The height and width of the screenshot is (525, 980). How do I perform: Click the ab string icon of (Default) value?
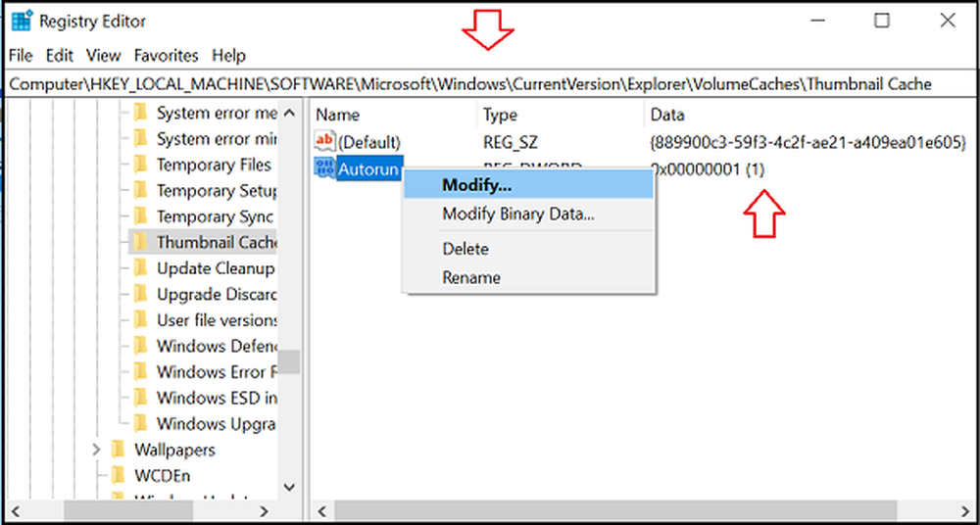[x=325, y=141]
